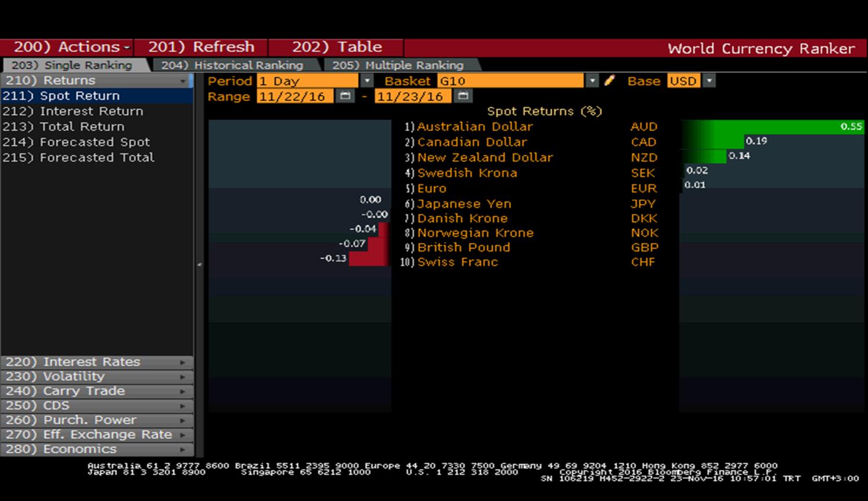Click the range end date 11/23/16
Image resolution: width=868 pixels, height=501 pixels.
[413, 96]
